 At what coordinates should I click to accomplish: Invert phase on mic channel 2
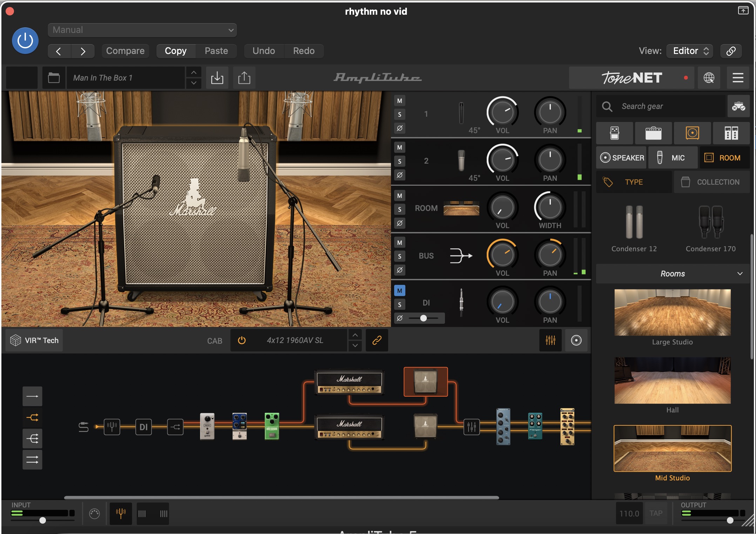(x=400, y=175)
